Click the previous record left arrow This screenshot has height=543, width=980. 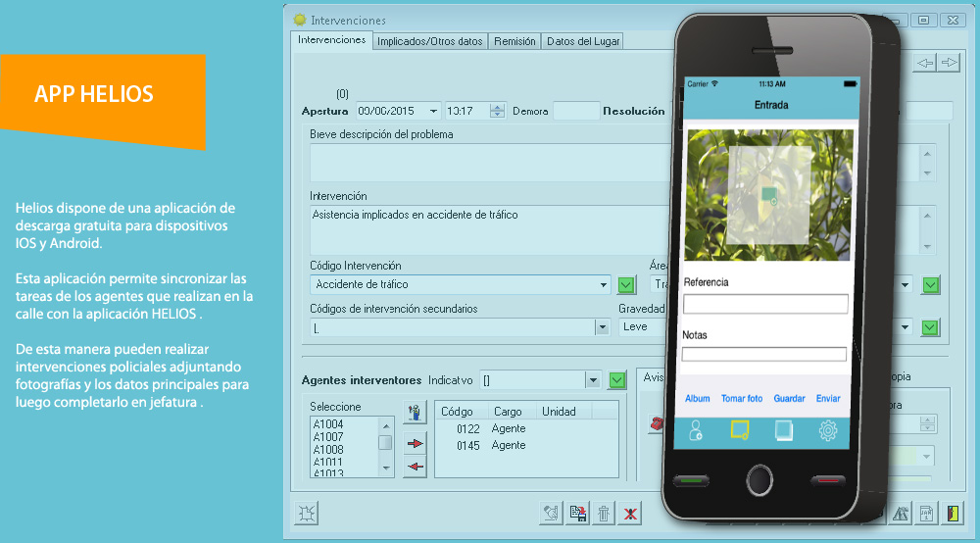tap(925, 63)
